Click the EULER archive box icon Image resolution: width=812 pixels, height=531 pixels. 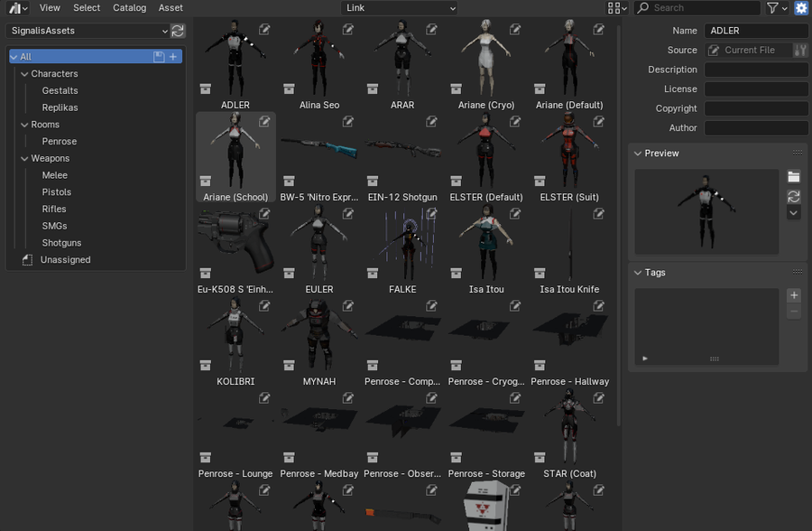(289, 273)
